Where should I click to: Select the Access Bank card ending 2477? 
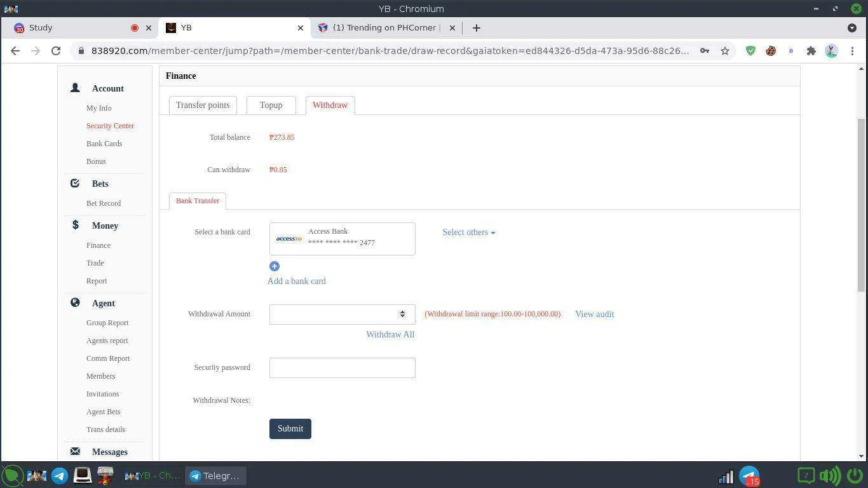point(342,239)
